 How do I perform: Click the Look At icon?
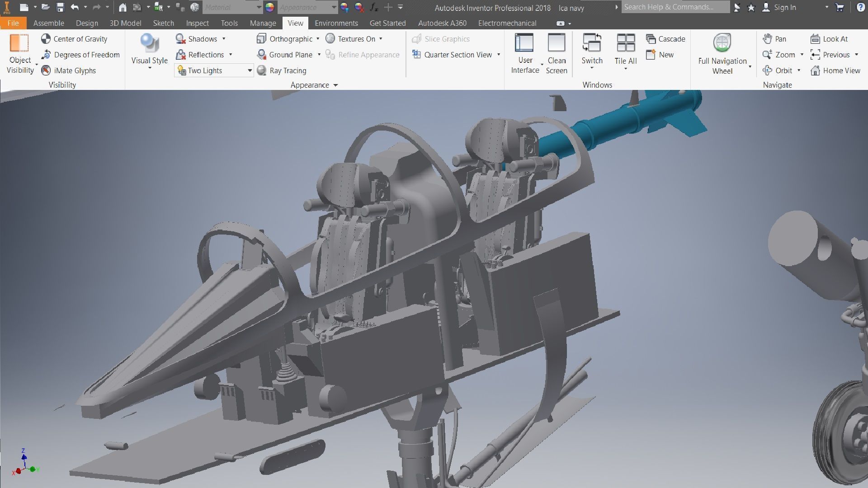(815, 39)
